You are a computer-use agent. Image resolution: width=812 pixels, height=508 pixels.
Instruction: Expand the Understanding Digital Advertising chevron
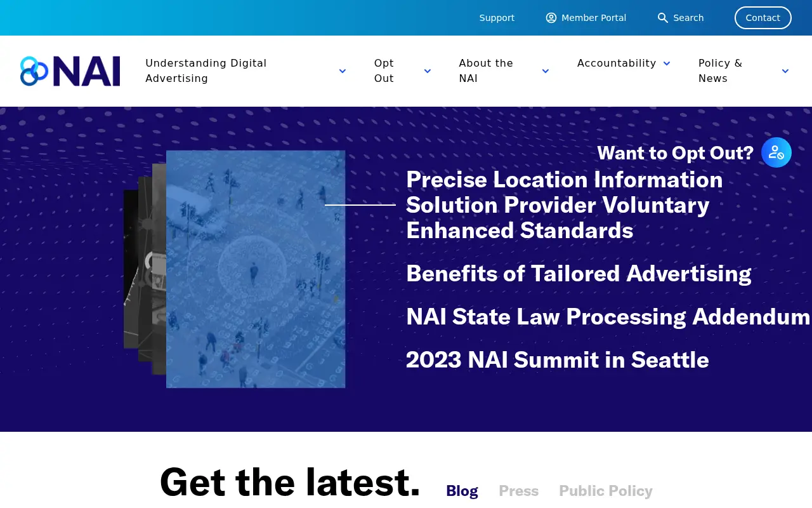(x=343, y=71)
